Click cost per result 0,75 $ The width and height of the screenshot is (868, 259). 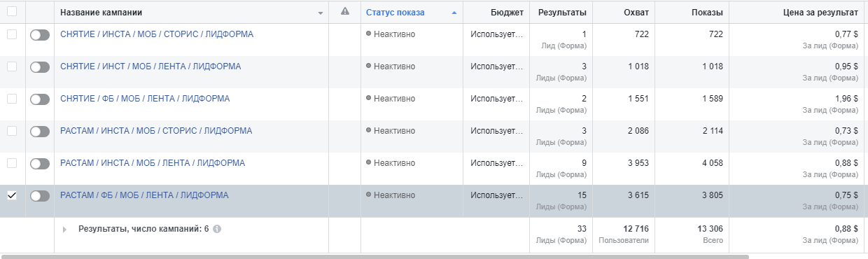click(846, 195)
